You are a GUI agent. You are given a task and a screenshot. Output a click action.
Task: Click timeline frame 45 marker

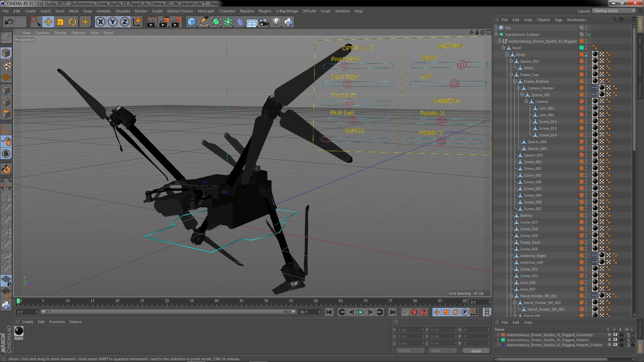pos(241,301)
